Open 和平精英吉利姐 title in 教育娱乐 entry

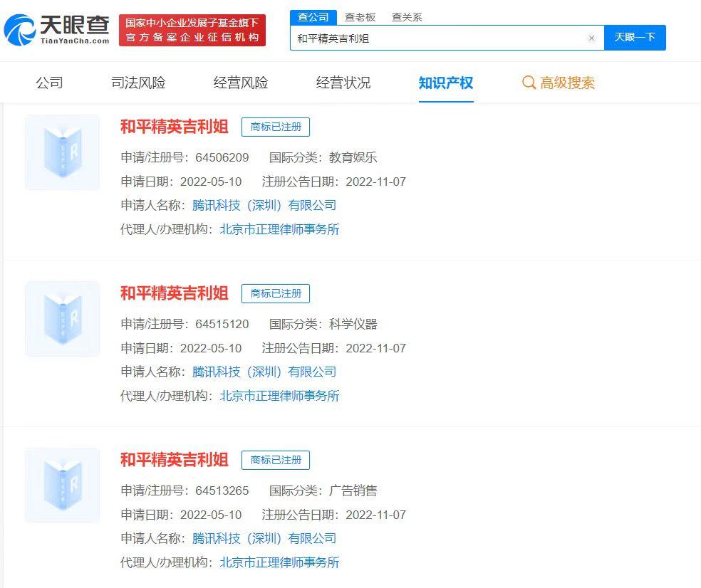pos(175,127)
